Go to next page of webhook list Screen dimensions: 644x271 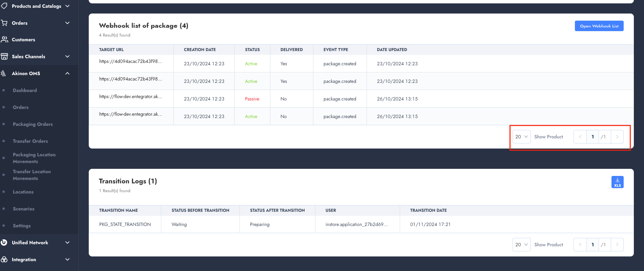(x=617, y=137)
